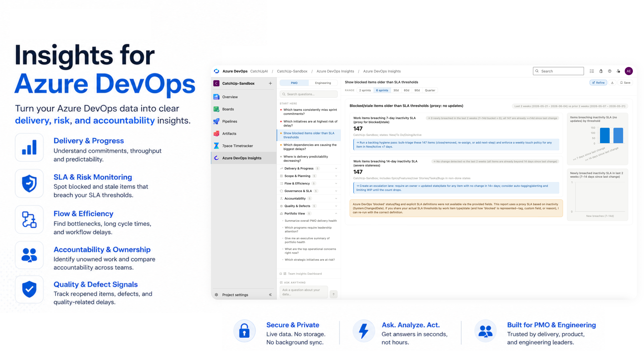This screenshot has width=644, height=362.
Task: Open the AE profile avatar
Action: 629,71
